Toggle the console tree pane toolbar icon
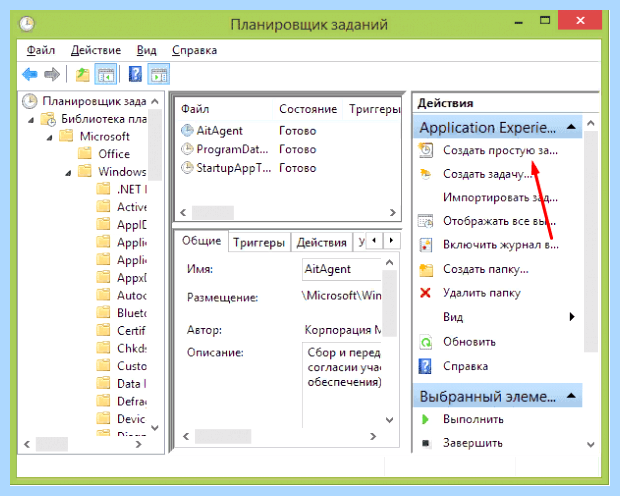The width and height of the screenshot is (620, 496). coord(106,74)
